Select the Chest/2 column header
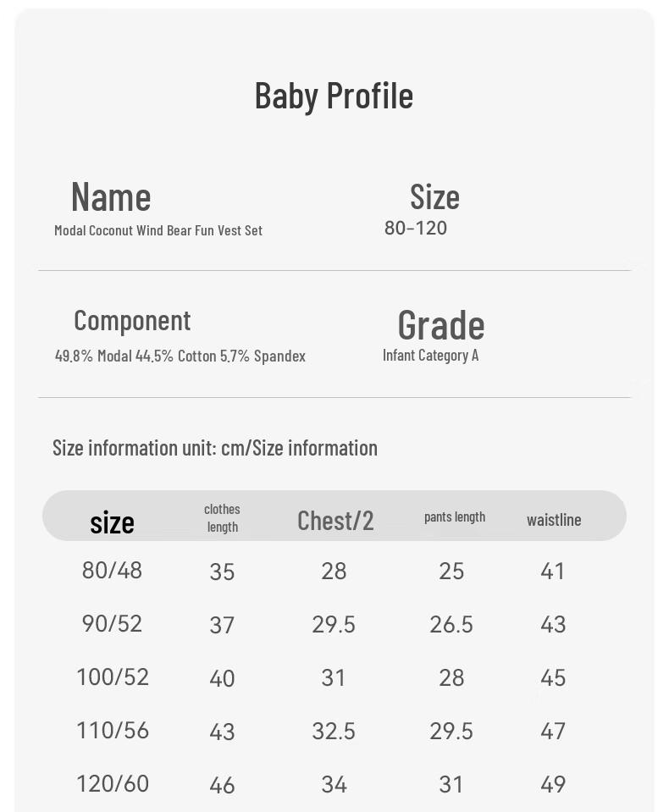Image resolution: width=669 pixels, height=812 pixels. tap(335, 521)
